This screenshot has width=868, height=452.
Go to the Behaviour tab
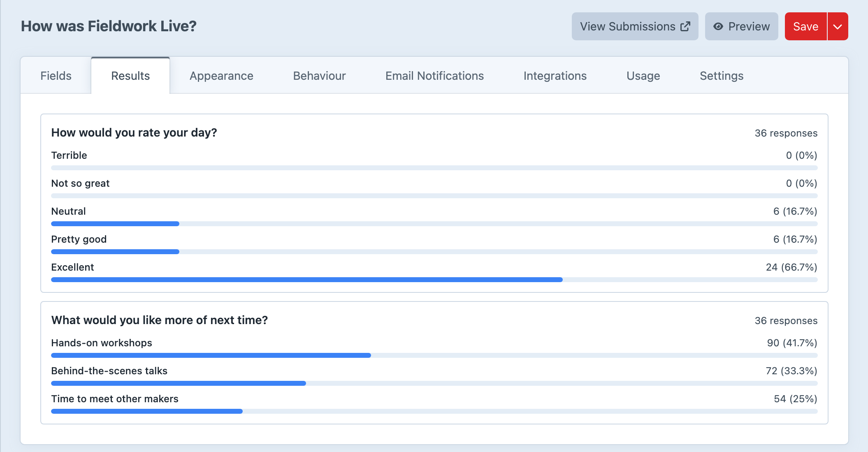point(319,76)
